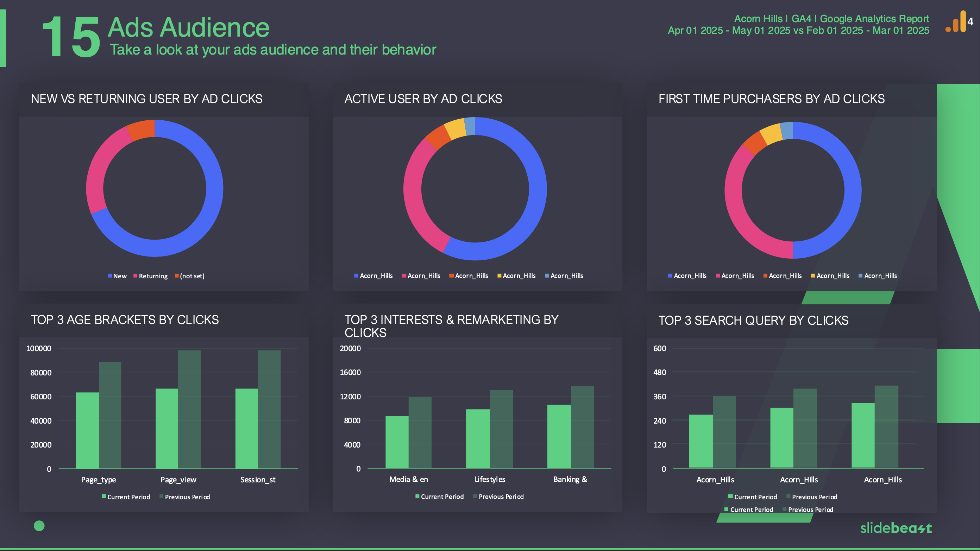Click the (not set) legend entry

coord(189,276)
